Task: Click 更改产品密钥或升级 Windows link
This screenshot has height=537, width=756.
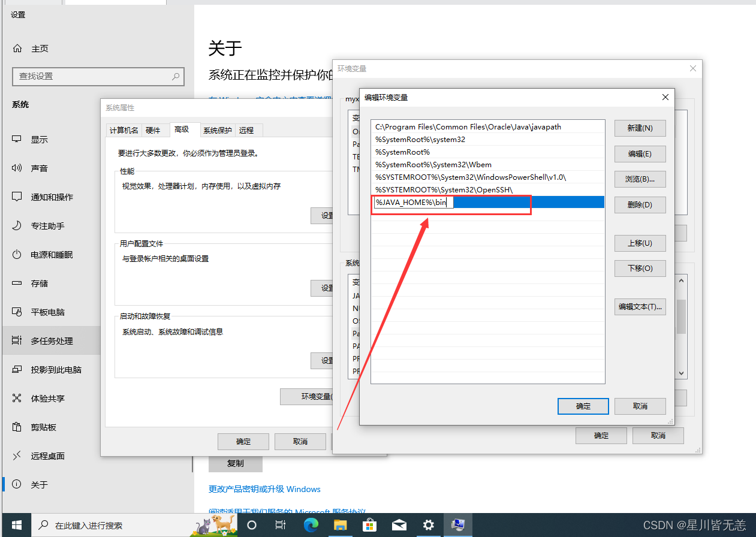Action: (x=264, y=489)
